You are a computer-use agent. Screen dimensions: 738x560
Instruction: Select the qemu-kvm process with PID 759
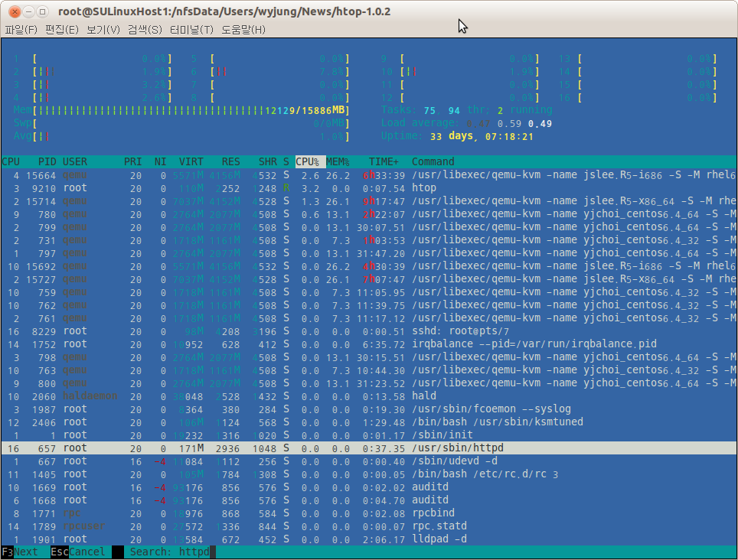point(369,292)
